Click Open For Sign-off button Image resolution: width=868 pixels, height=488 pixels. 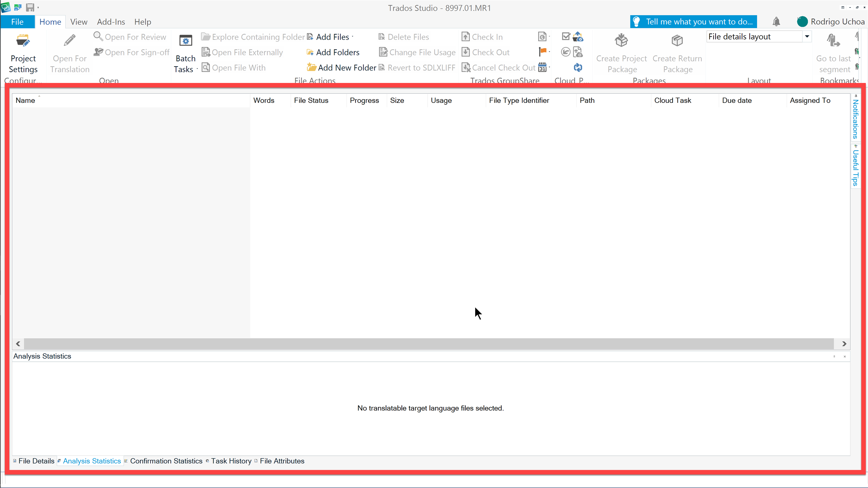point(131,52)
